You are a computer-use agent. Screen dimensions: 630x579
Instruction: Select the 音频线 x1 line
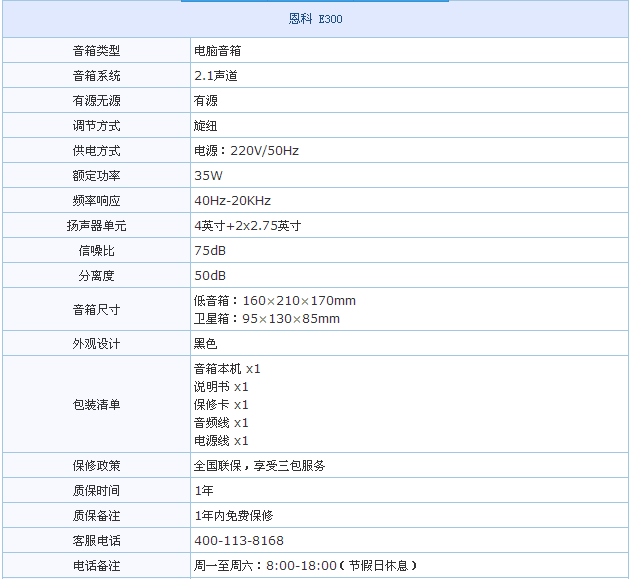click(221, 423)
